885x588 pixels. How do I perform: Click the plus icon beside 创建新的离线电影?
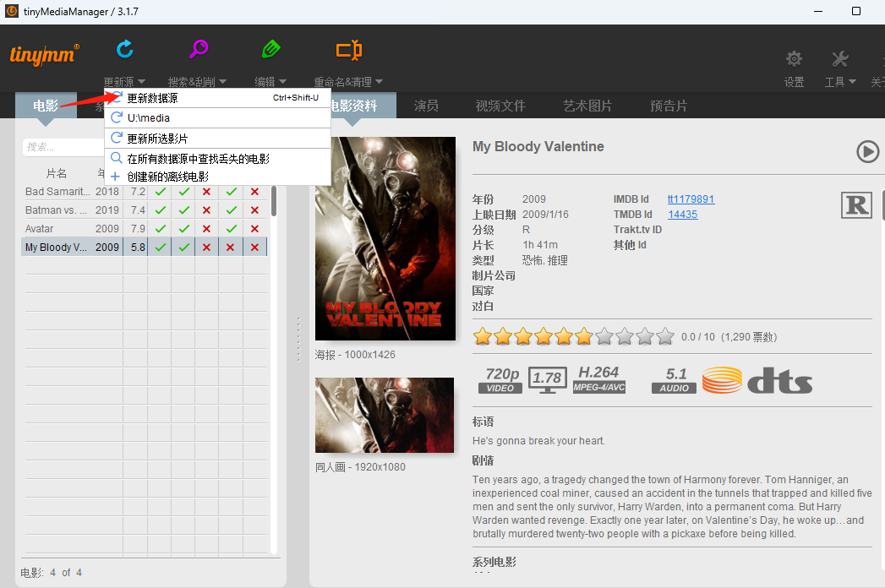coord(115,177)
